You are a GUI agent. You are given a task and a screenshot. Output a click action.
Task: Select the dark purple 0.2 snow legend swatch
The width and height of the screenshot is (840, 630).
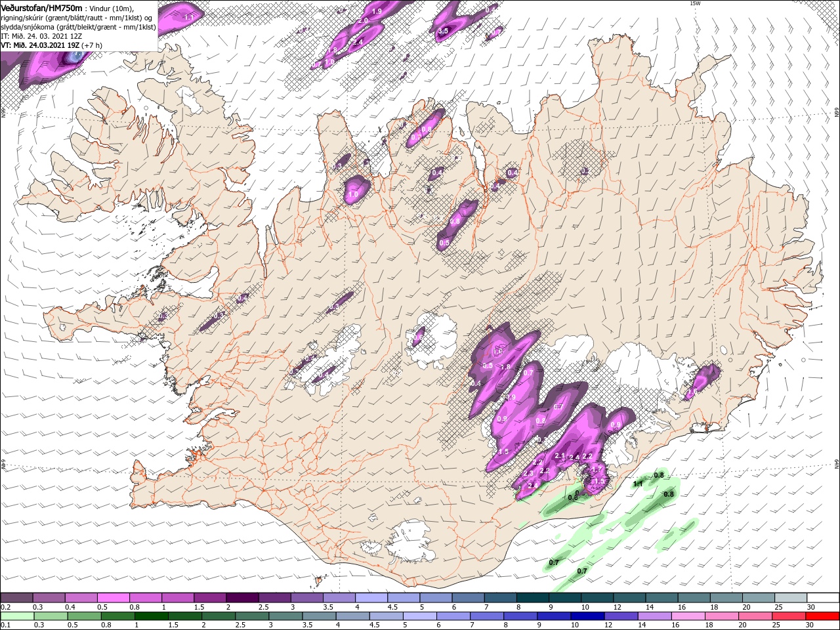click(16, 598)
